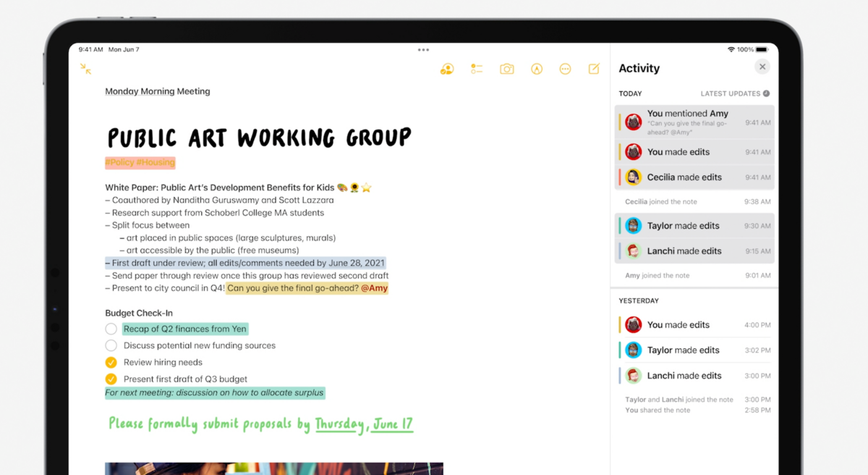
Task: Click the "Budget Check-In" subheading
Action: point(139,313)
